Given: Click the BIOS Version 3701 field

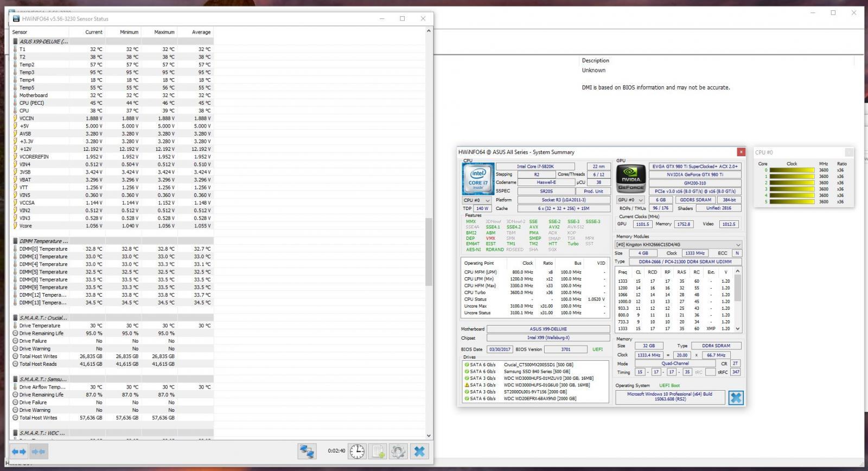Looking at the screenshot, I should (x=565, y=349).
